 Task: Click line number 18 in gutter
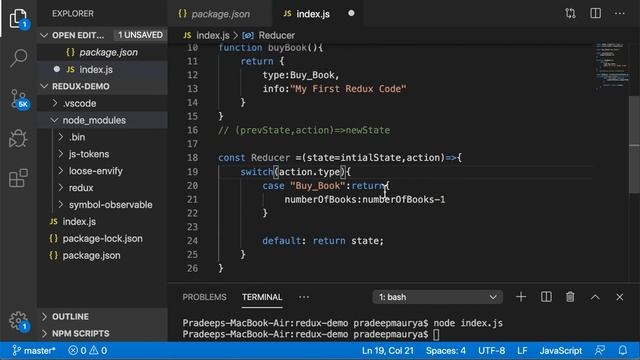[192, 158]
